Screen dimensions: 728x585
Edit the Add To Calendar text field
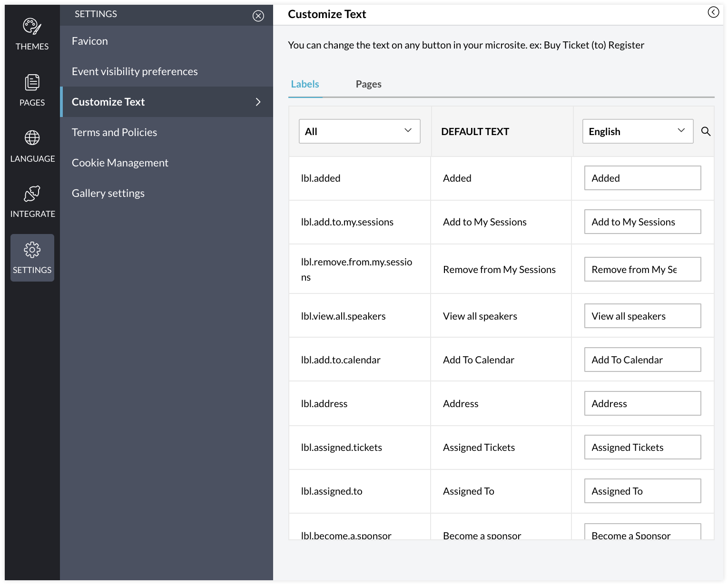coord(642,360)
